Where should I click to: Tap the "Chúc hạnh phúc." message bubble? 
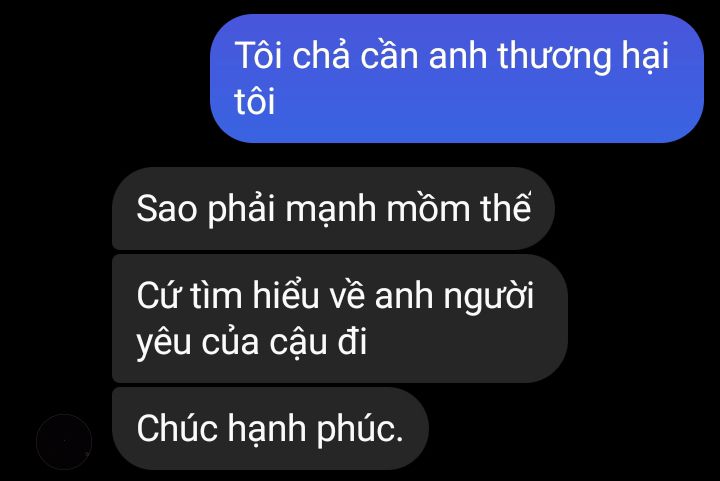click(x=270, y=428)
